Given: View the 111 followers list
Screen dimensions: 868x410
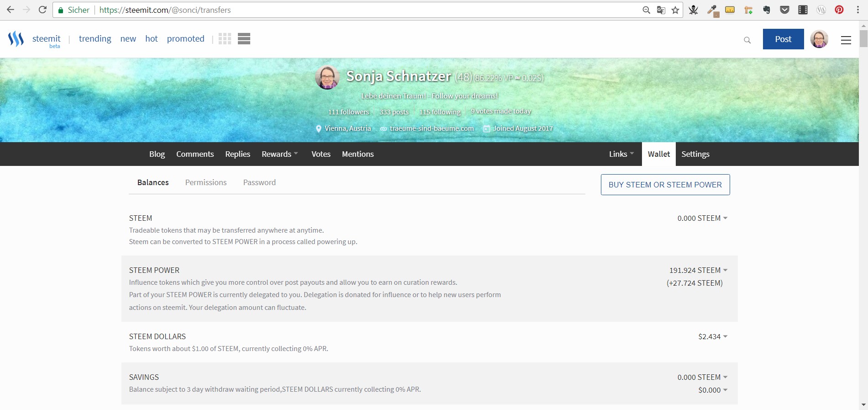Looking at the screenshot, I should pos(348,112).
